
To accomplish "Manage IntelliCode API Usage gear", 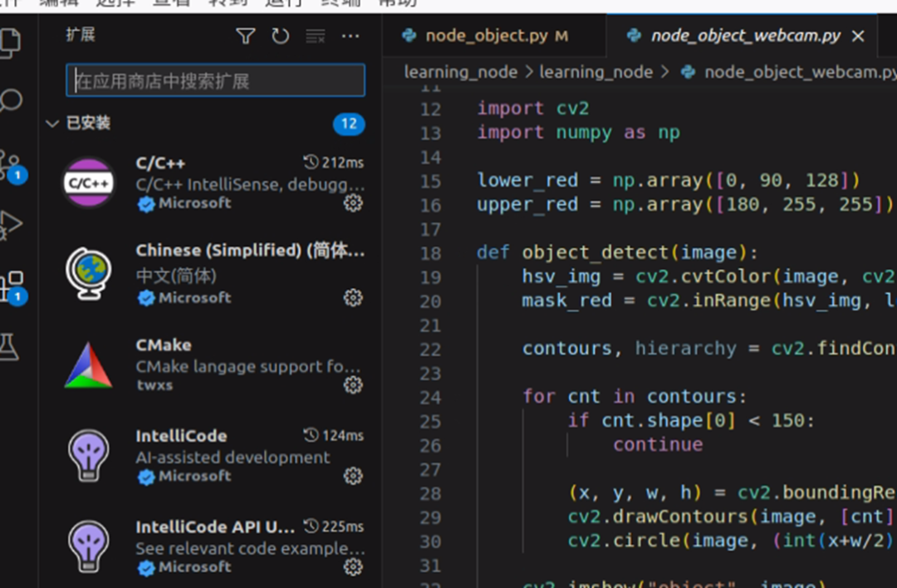I will (x=353, y=567).
